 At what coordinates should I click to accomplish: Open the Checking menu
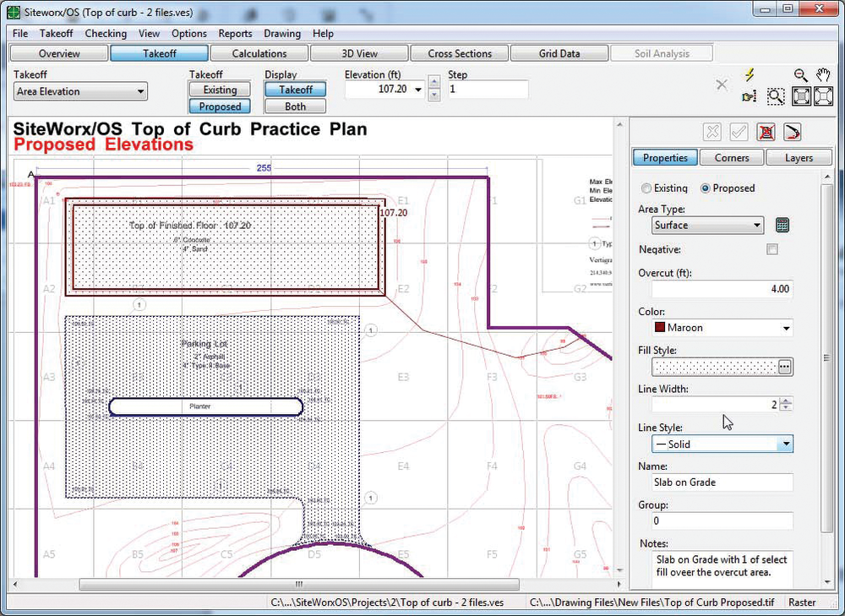(x=106, y=34)
